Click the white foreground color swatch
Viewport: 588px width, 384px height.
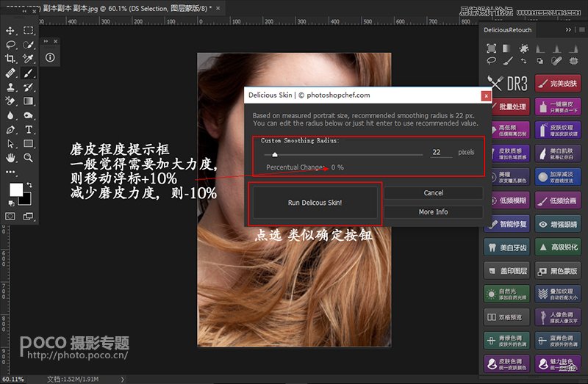pos(15,189)
